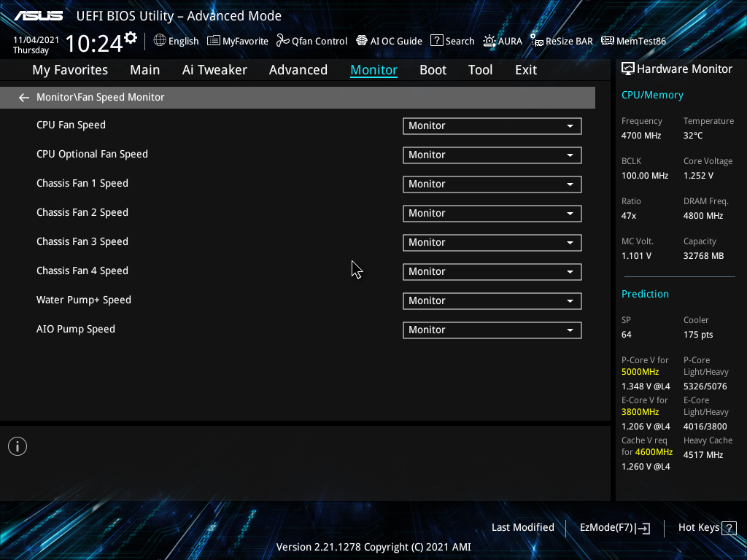The height and width of the screenshot is (560, 747).
Task: Open the CPU Optional Fan Speed dropdown
Action: tap(492, 155)
